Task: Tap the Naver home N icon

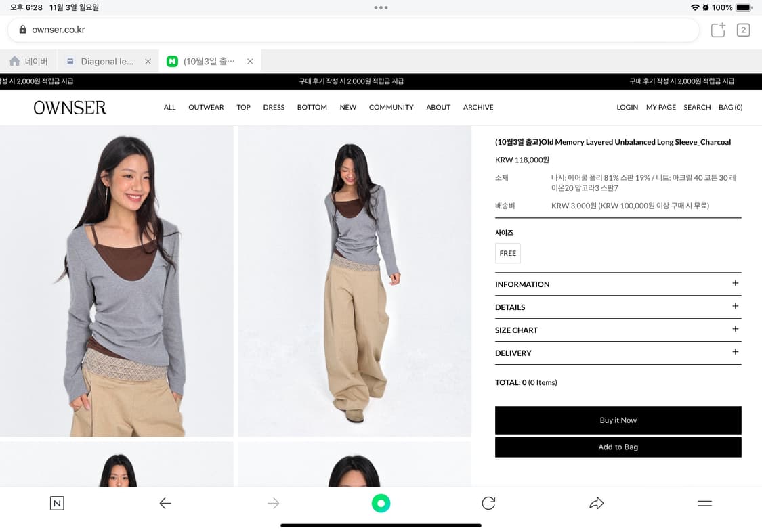Action: pyautogui.click(x=57, y=503)
